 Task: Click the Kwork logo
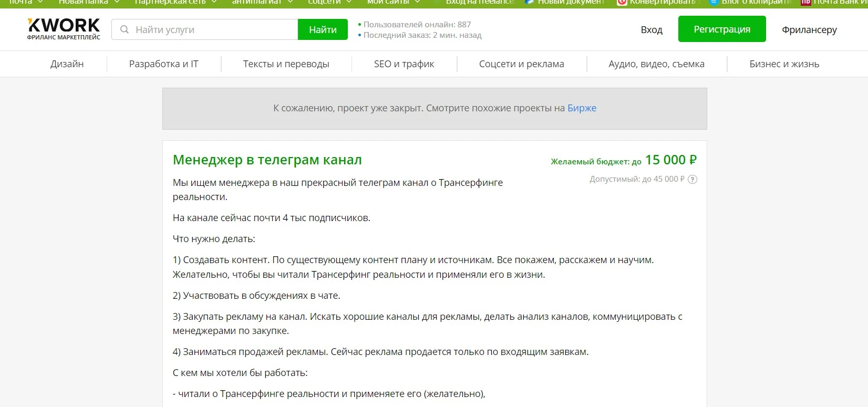[64, 29]
